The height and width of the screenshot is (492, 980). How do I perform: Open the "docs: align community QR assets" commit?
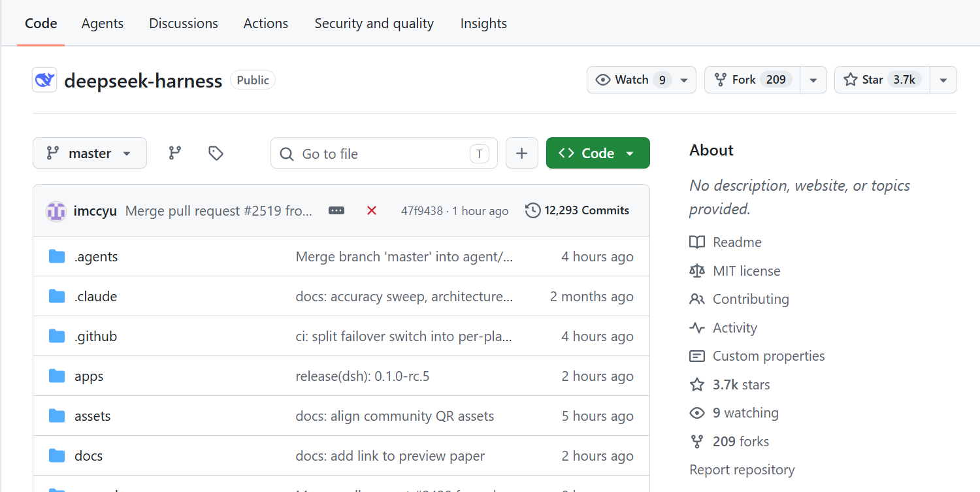point(395,416)
